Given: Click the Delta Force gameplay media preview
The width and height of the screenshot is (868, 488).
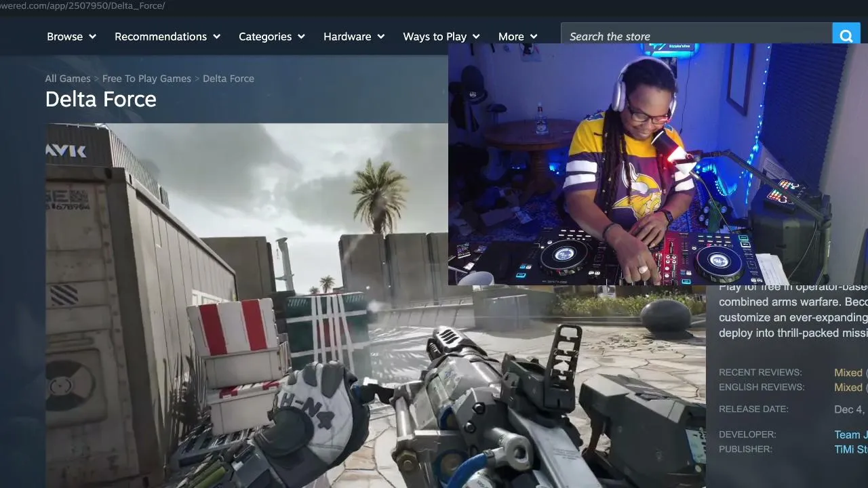Looking at the screenshot, I should point(376,306).
